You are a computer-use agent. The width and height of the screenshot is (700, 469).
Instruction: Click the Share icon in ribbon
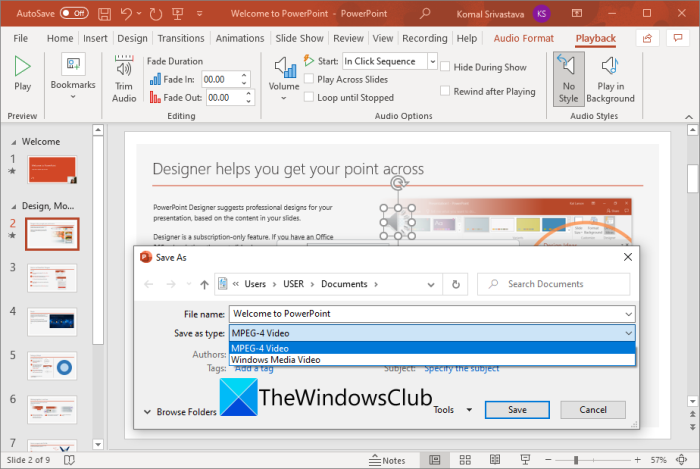[647, 38]
